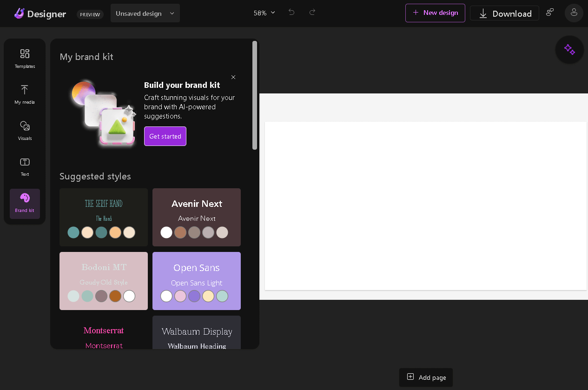Pick the white swatch in Avenir Next style
The width and height of the screenshot is (588, 390).
coord(166,232)
